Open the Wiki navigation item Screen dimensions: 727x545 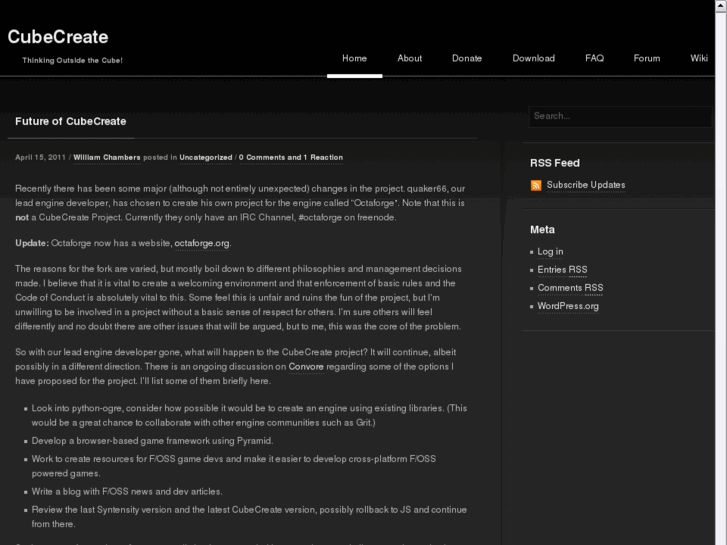click(x=699, y=58)
